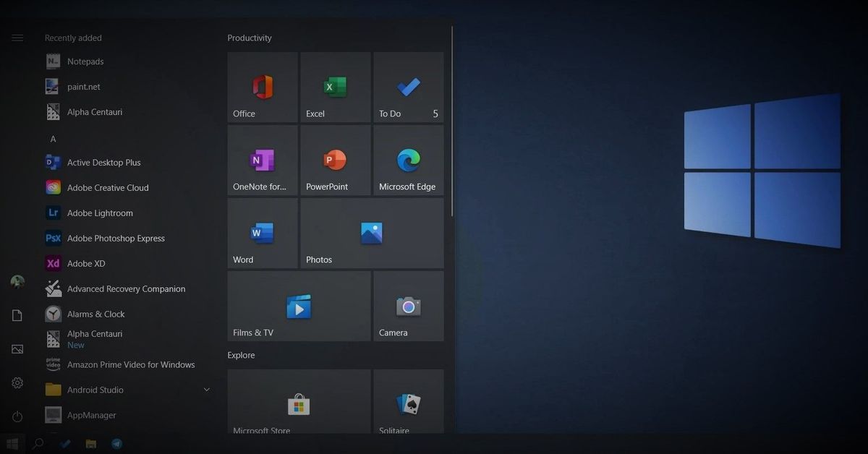Open Telegram from the taskbar
This screenshot has height=454, width=868.
pyautogui.click(x=116, y=444)
